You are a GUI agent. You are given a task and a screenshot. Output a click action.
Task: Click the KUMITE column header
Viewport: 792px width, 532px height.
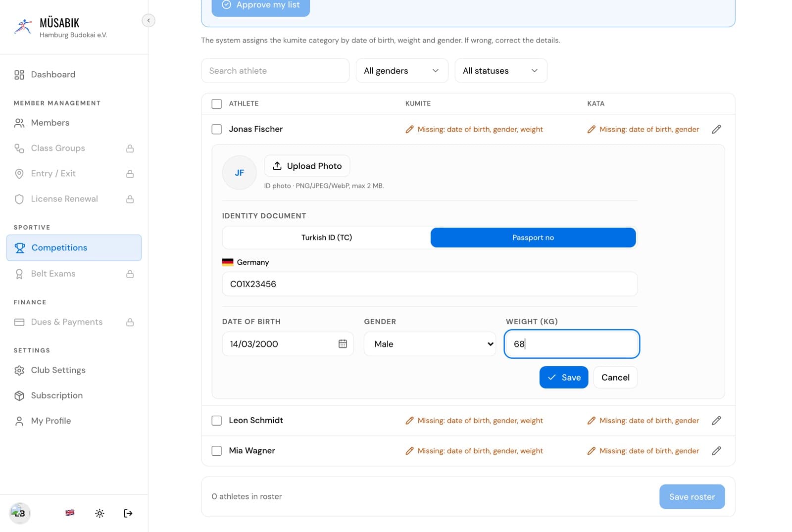coord(418,103)
